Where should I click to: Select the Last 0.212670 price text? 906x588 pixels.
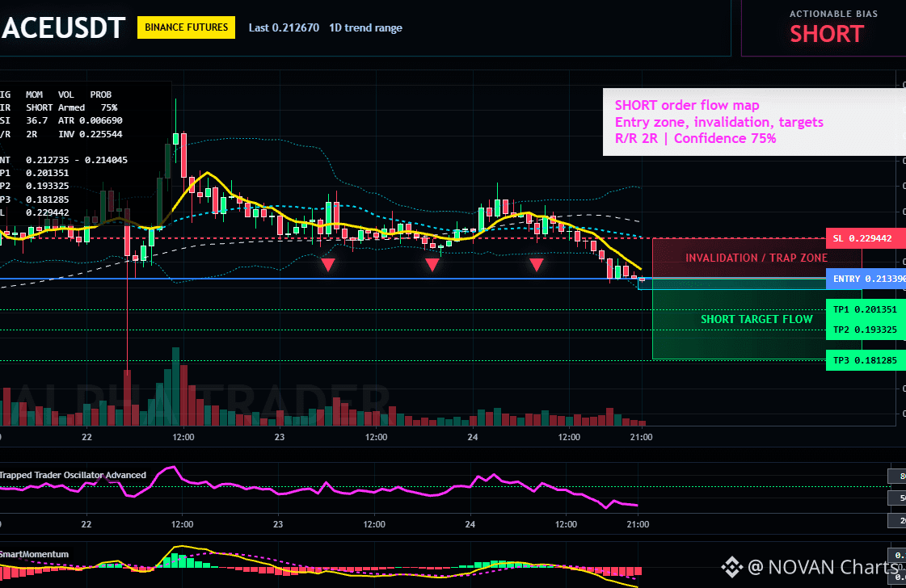284,27
